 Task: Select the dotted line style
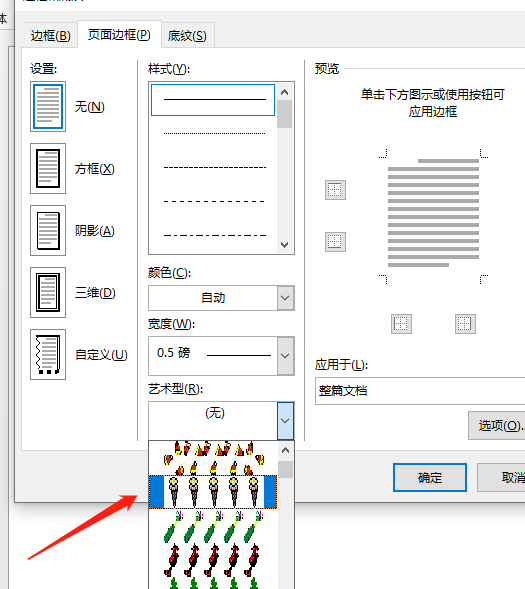[x=214, y=133]
